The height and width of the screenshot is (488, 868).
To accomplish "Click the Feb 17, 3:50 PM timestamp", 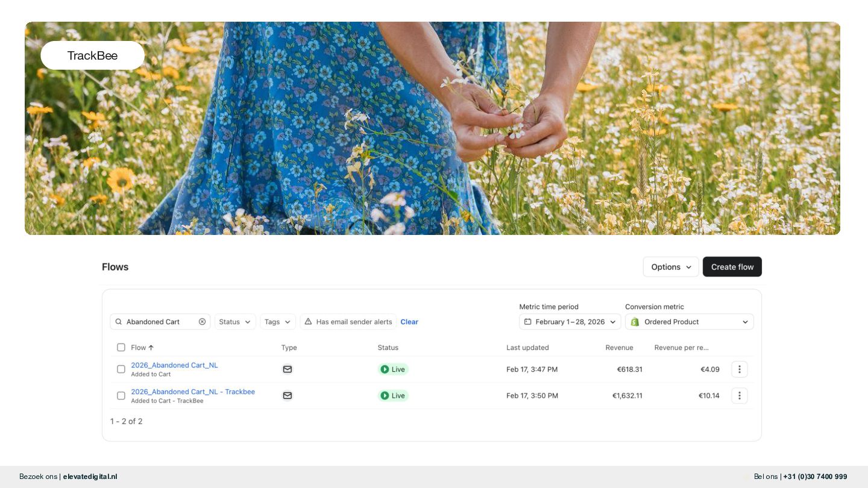I will pos(532,396).
